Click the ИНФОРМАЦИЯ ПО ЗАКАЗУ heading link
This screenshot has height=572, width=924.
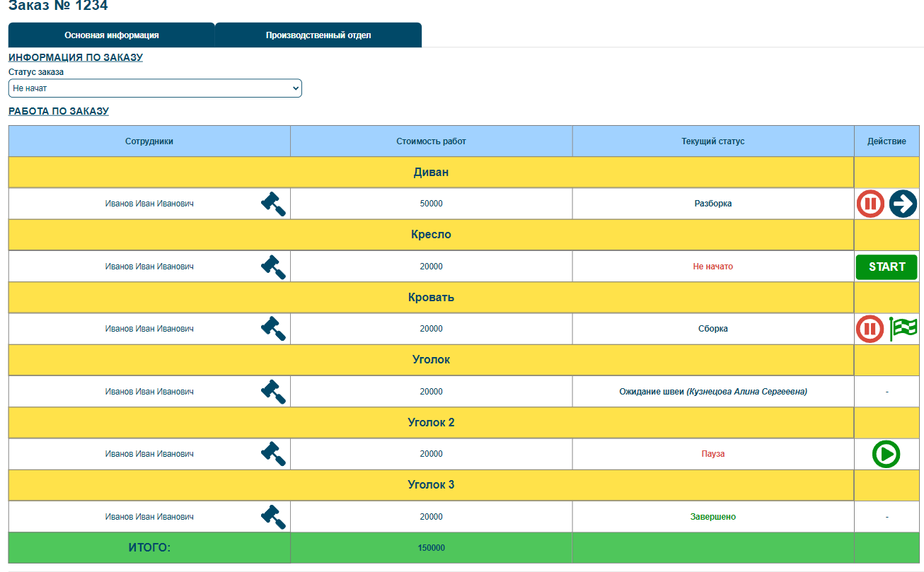click(76, 57)
